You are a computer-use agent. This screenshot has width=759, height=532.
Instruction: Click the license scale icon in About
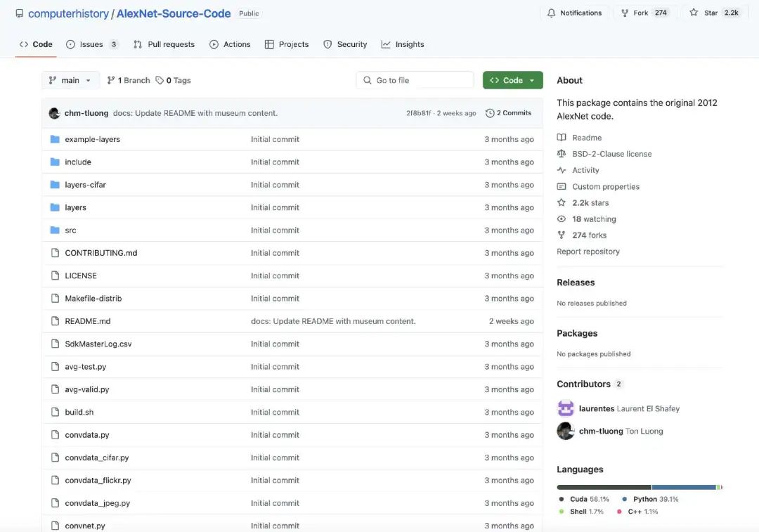(x=562, y=154)
